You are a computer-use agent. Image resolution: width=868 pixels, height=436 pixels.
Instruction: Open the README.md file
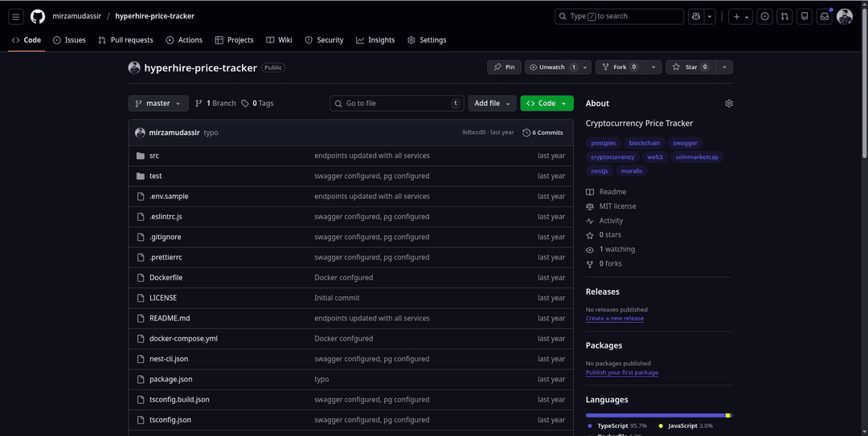tap(170, 318)
